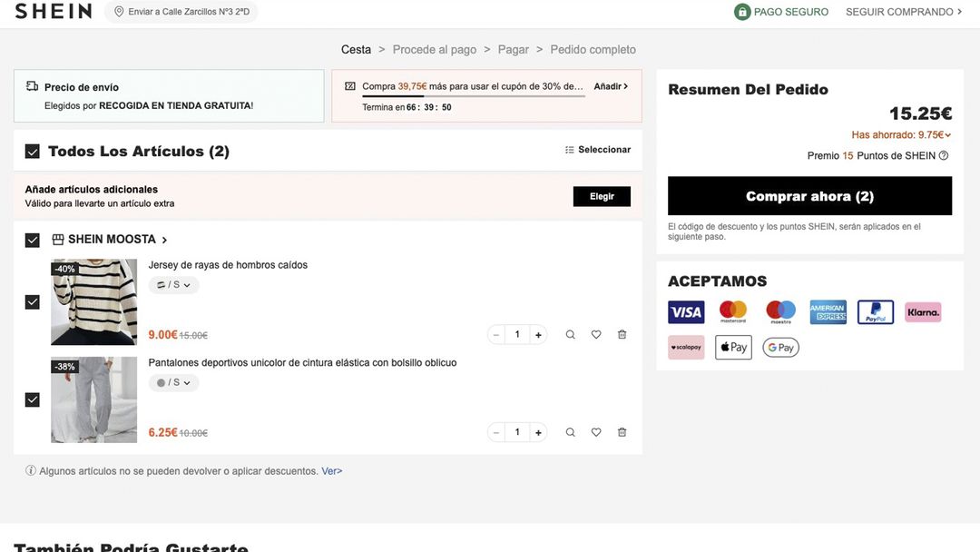The height and width of the screenshot is (552, 980).
Task: Expand the Has ahorrado savings details
Action: tap(946, 133)
